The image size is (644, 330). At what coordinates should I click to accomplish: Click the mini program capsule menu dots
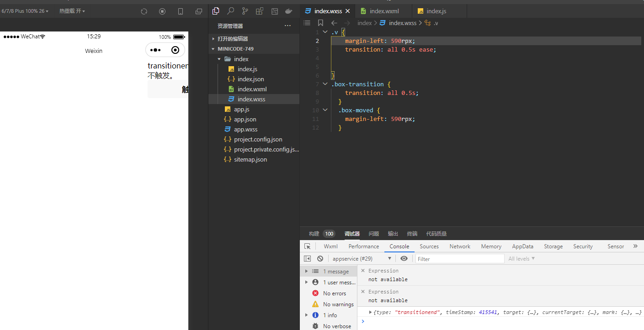click(155, 50)
